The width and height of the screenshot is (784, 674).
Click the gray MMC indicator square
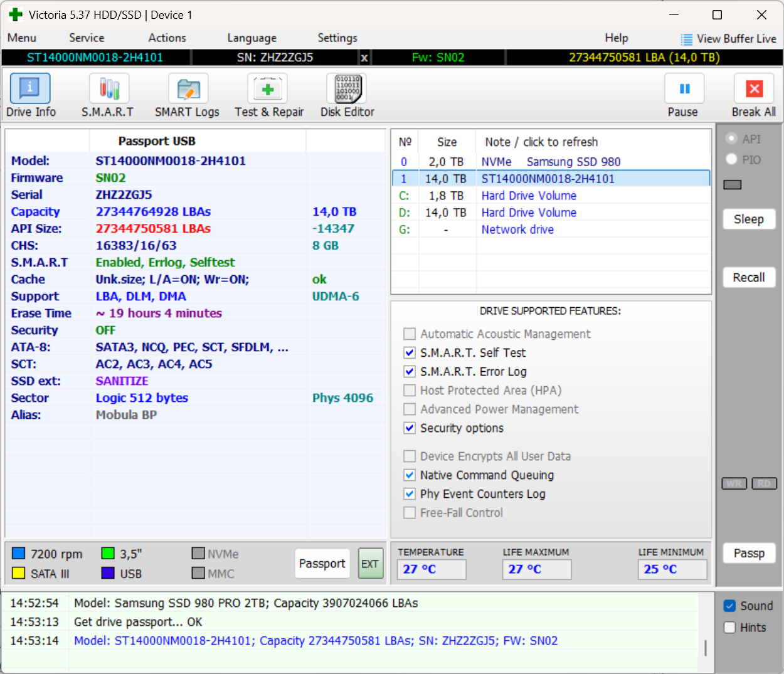[198, 573]
